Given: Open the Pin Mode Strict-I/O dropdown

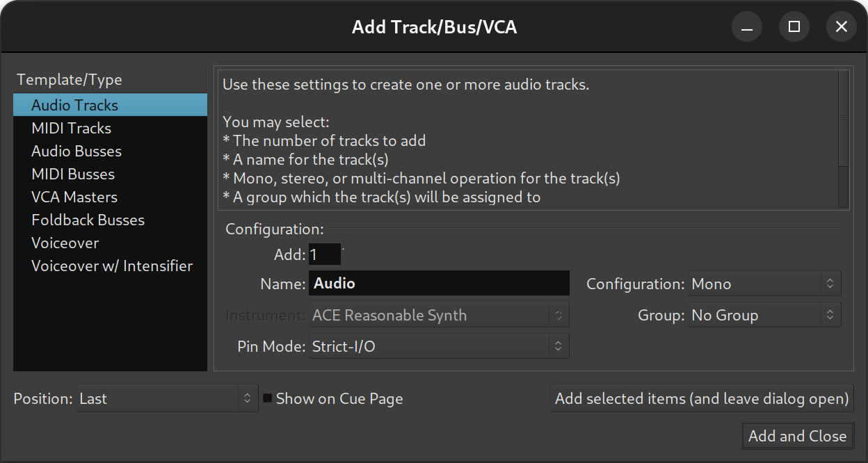Looking at the screenshot, I should point(438,346).
